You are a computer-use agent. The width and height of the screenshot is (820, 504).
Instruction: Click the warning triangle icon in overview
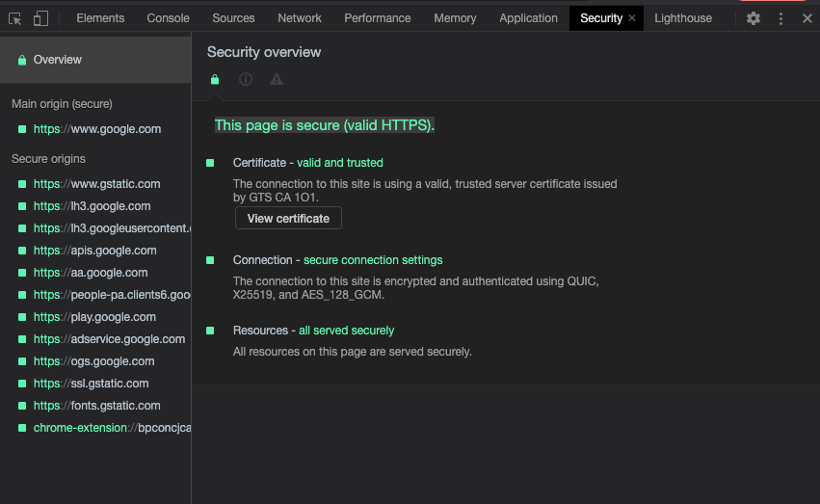point(277,80)
